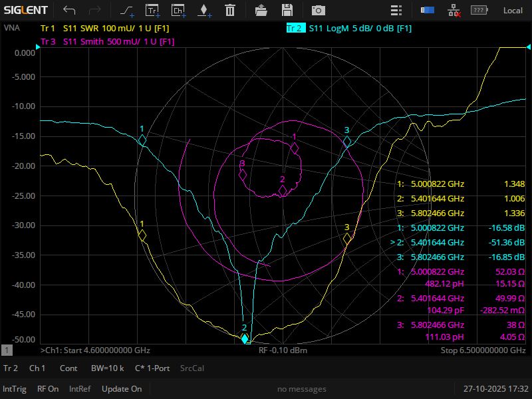Click the floppy disk save icon
This screenshot has height=399, width=532.
[287, 10]
